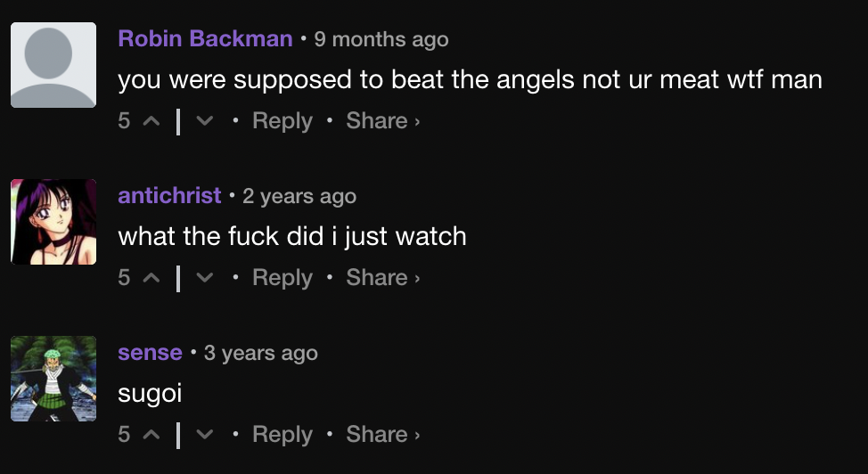
Task: Visit Robin Backman's profile via username
Action: click(205, 39)
